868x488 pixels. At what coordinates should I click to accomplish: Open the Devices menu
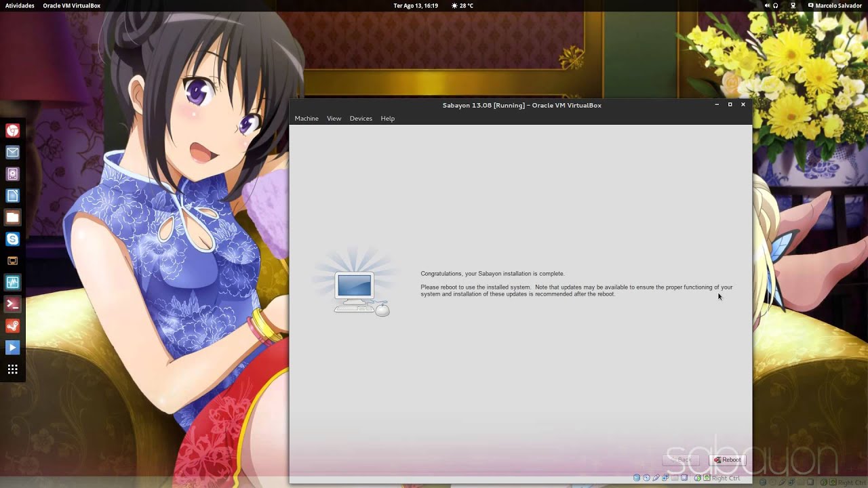pos(361,119)
